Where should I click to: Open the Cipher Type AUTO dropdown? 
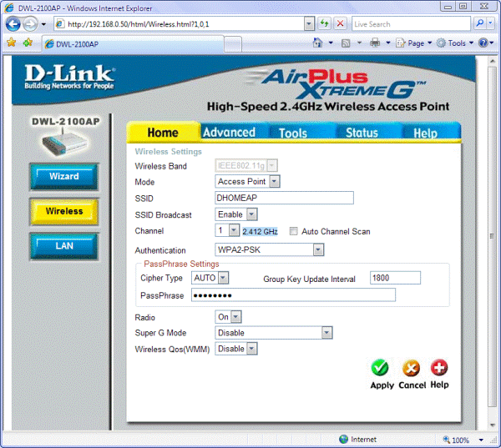pyautogui.click(x=210, y=278)
